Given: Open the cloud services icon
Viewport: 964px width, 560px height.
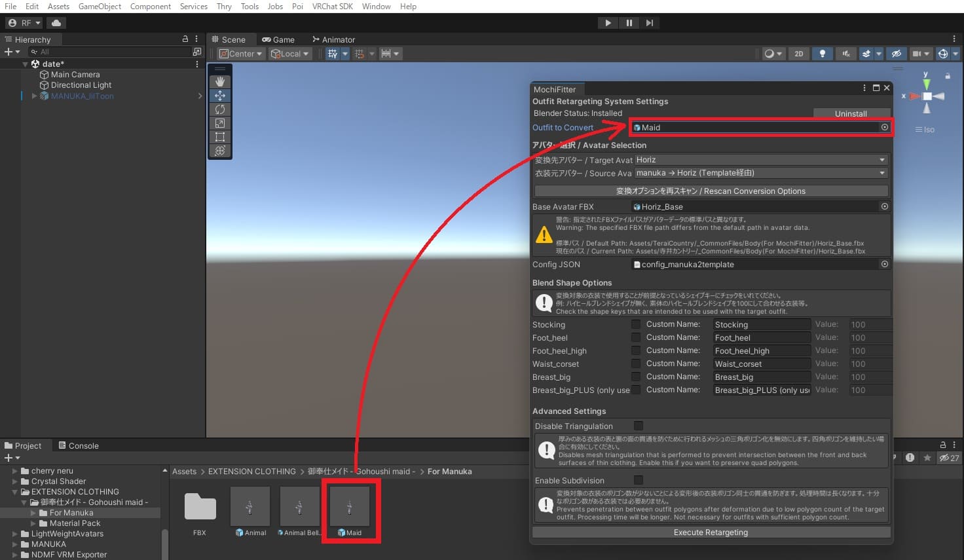Looking at the screenshot, I should click(x=56, y=23).
